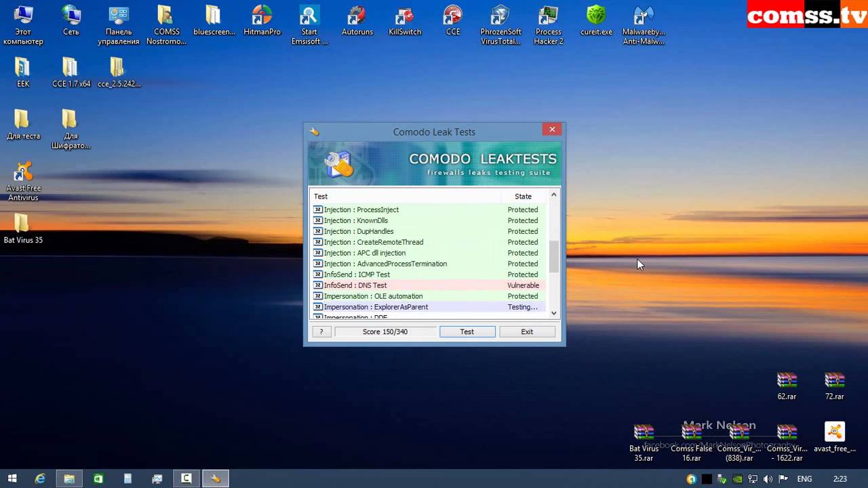
Task: Select the Comss False 16.rar archive
Action: pos(692,442)
